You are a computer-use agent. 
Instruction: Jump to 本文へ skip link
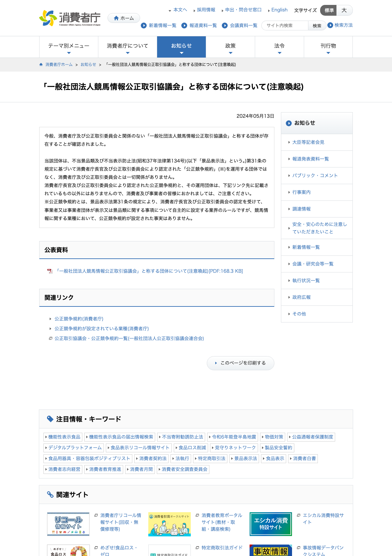tap(180, 10)
